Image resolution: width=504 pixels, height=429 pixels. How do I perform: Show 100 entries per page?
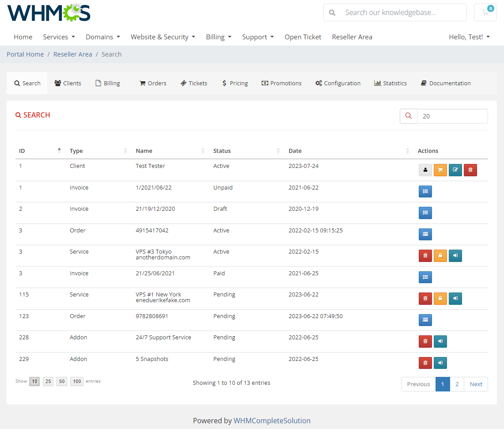click(76, 381)
